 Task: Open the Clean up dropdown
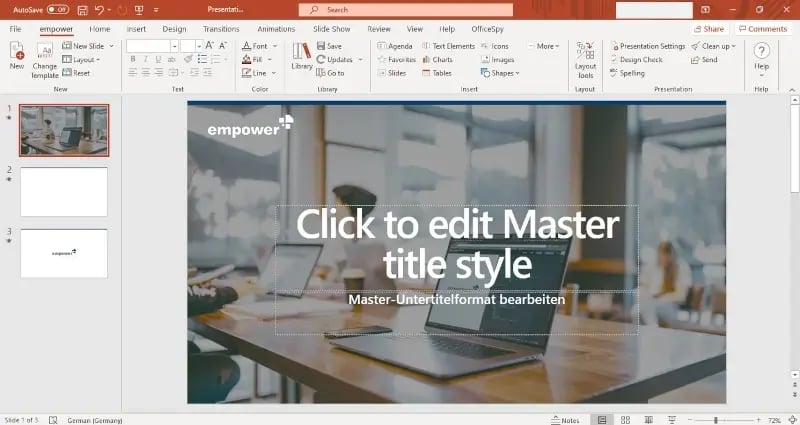[x=713, y=46]
